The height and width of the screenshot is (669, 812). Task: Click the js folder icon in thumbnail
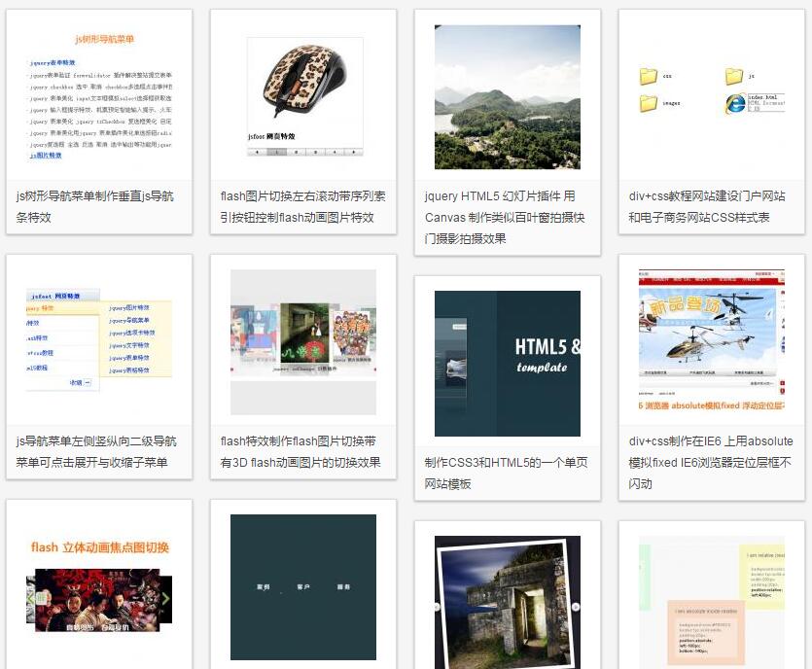734,77
